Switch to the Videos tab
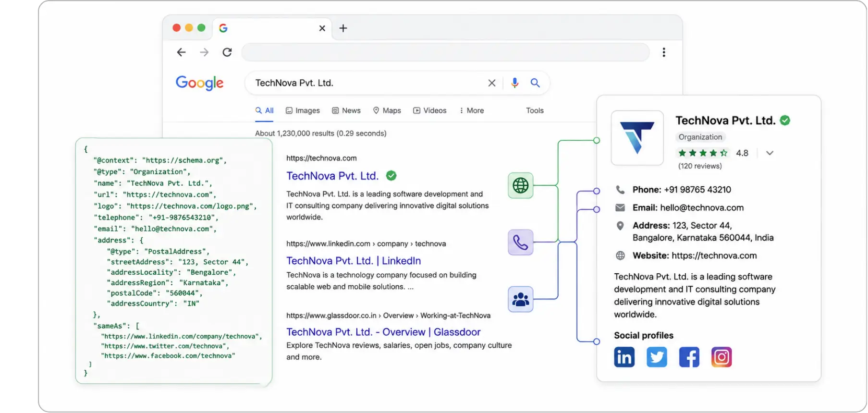This screenshot has width=868, height=413. (430, 110)
